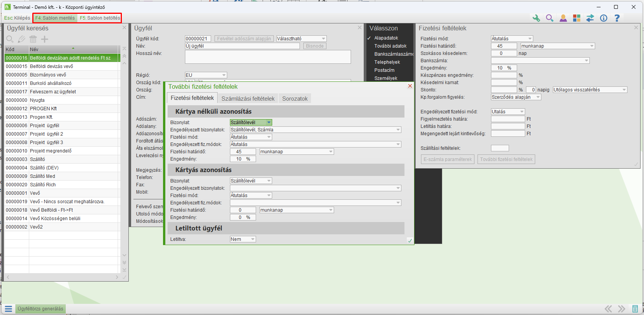Click the E-számla paraméterek button
The height and width of the screenshot is (315, 644).
(448, 159)
